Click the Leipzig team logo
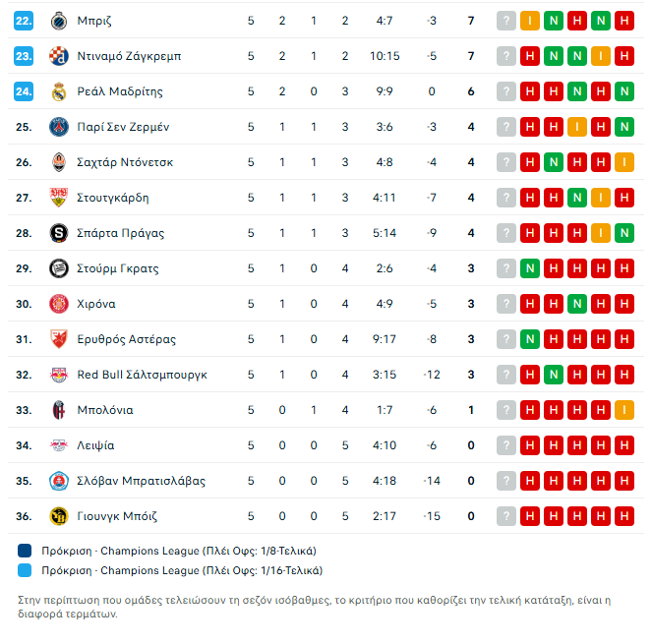 (58, 445)
